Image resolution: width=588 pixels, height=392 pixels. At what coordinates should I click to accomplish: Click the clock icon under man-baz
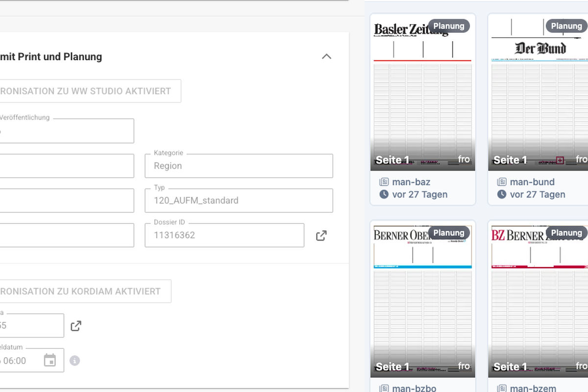pyautogui.click(x=384, y=195)
